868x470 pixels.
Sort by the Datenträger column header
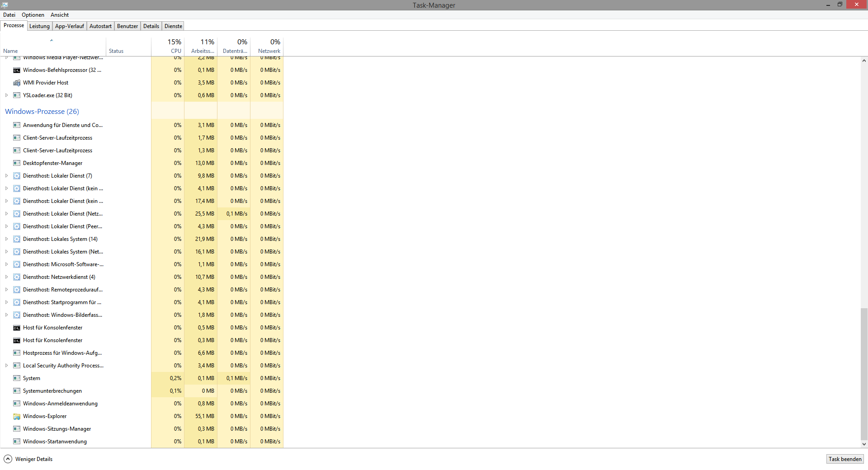point(234,46)
